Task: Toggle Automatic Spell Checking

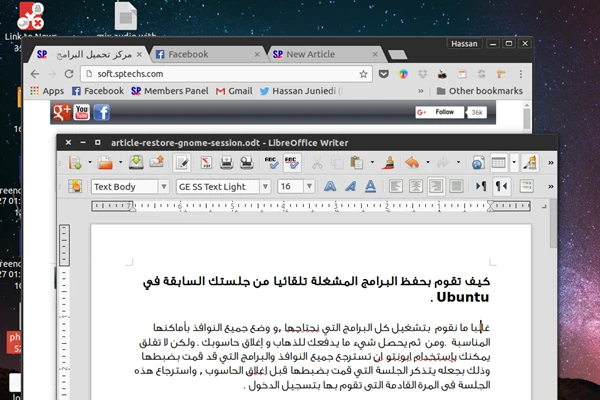Action: [292, 163]
